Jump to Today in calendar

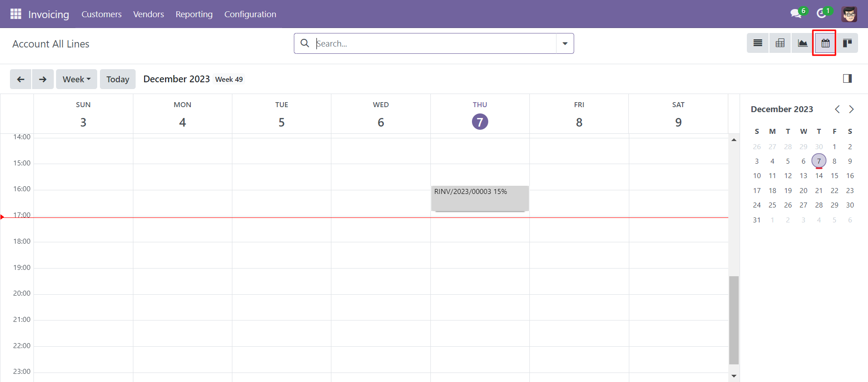pos(118,79)
